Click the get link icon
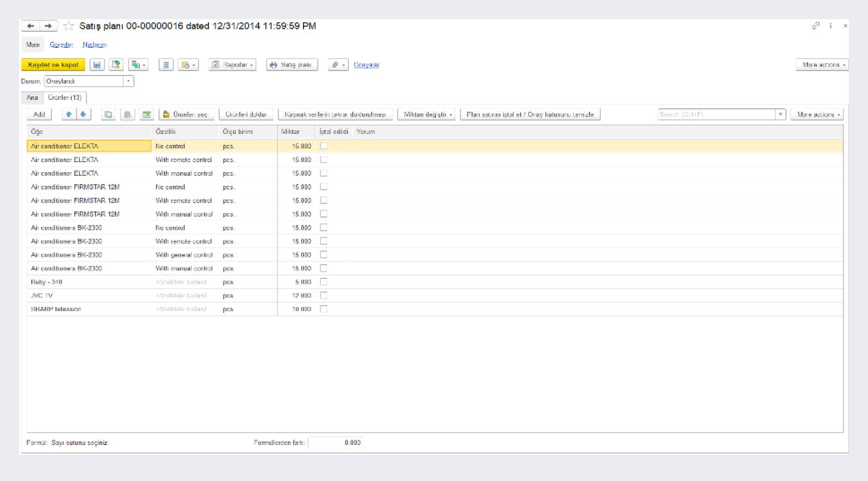 coord(815,26)
